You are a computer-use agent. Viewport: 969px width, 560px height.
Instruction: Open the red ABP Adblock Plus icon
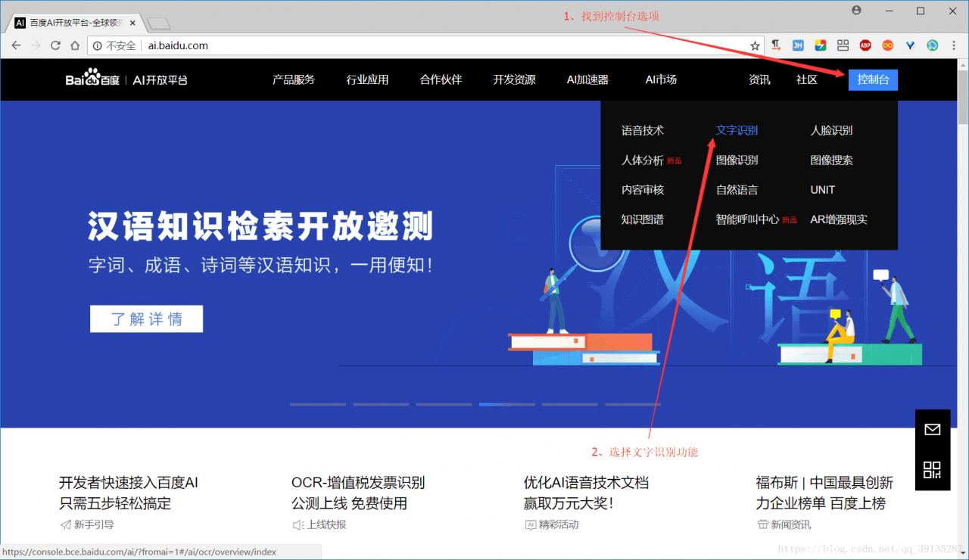865,45
